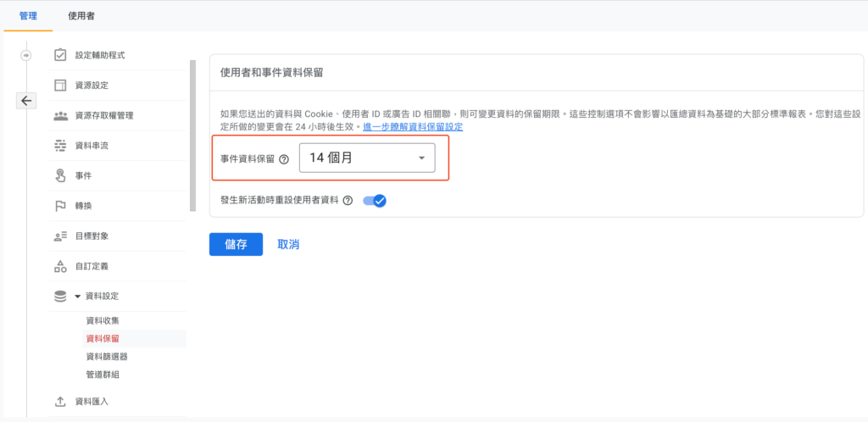Click the 資源設定 layout icon
868x422 pixels.
click(x=60, y=86)
